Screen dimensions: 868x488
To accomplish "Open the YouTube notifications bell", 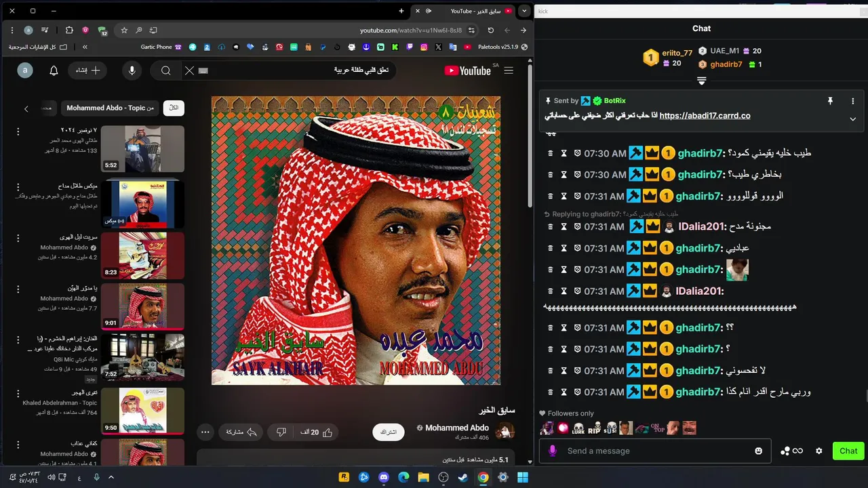I will tap(54, 70).
